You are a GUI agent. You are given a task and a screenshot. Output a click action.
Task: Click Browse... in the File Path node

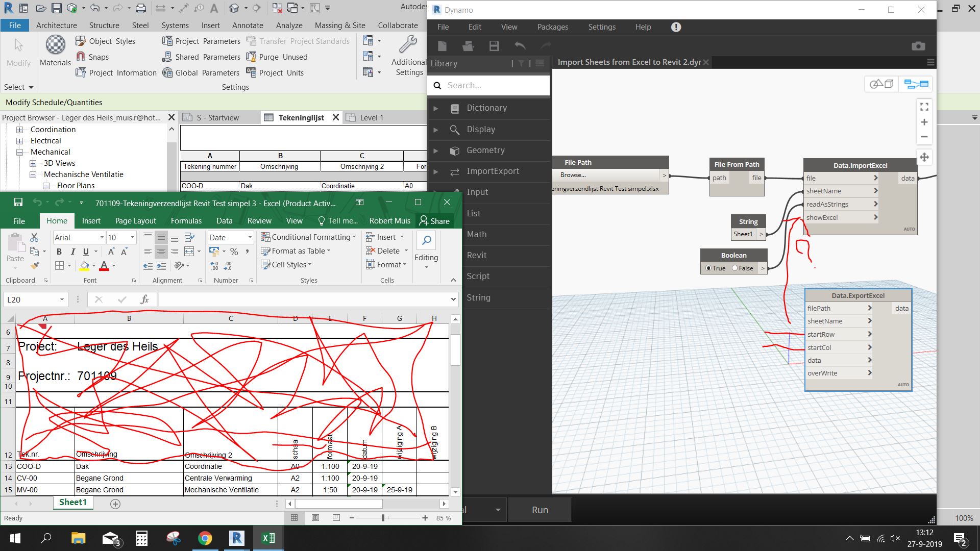(573, 175)
